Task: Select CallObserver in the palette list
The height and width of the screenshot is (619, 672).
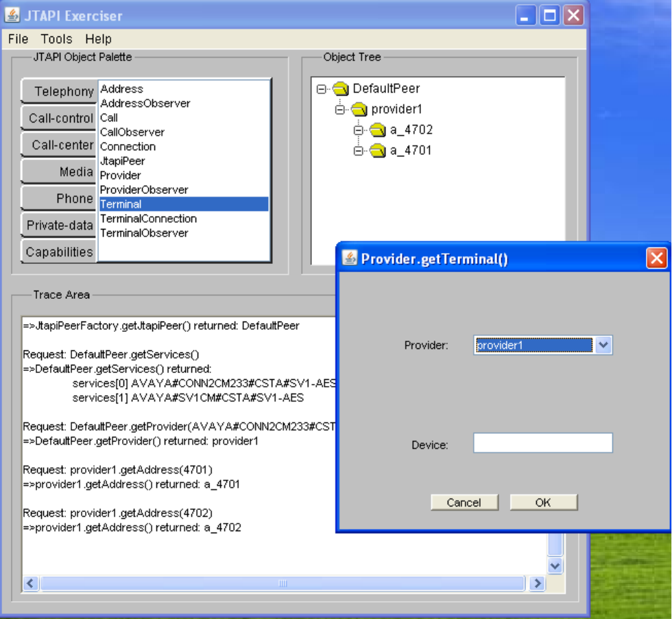Action: tap(184, 132)
